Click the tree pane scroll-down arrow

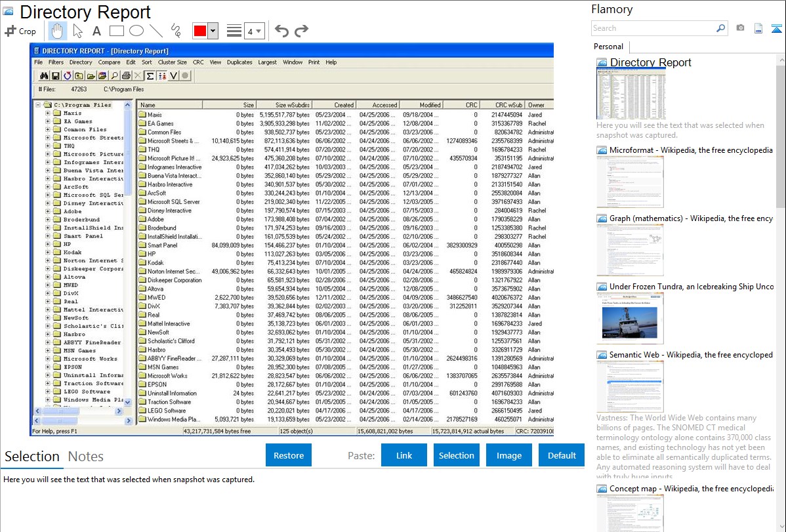[x=127, y=402]
